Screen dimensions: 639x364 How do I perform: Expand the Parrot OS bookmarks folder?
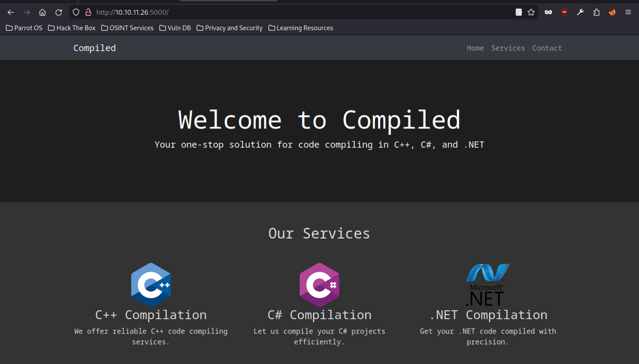coord(24,28)
